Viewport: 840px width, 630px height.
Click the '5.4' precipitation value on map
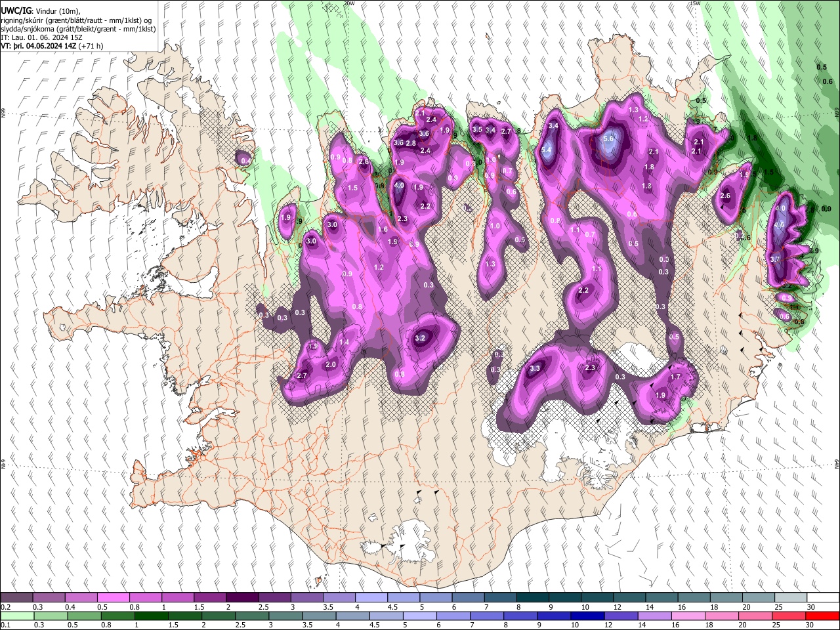(x=547, y=150)
